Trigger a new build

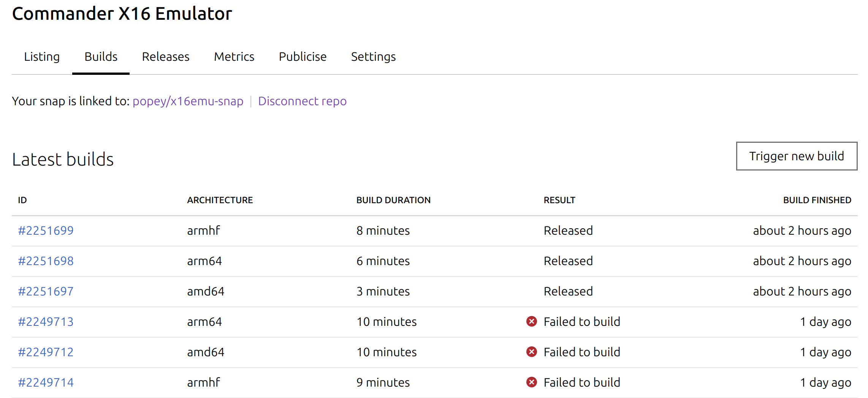click(x=797, y=156)
